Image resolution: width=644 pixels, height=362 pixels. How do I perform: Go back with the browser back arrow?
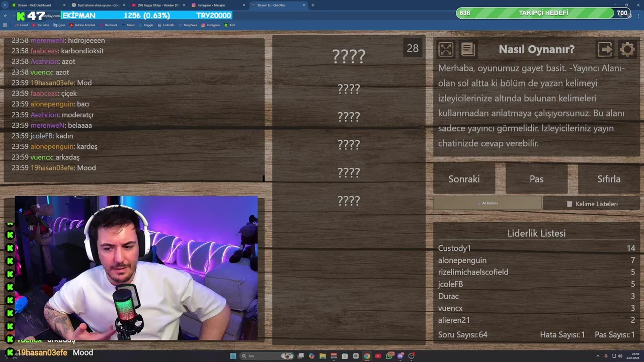[6, 16]
